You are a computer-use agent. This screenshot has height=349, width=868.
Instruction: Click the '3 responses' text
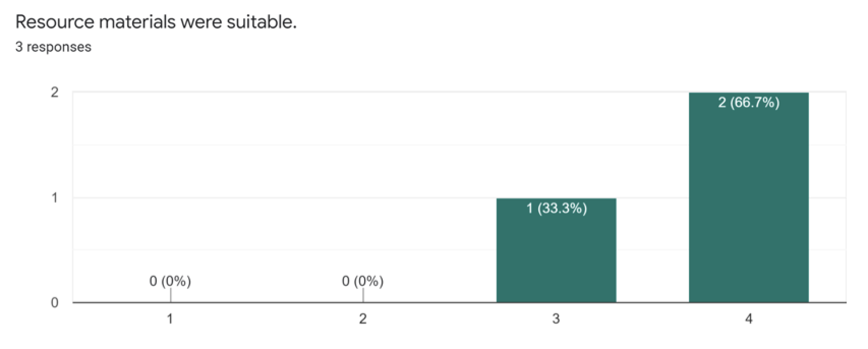point(53,47)
